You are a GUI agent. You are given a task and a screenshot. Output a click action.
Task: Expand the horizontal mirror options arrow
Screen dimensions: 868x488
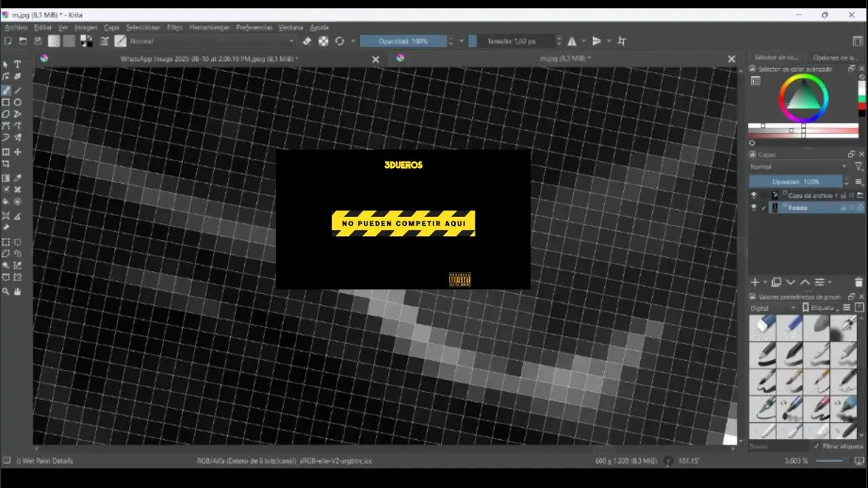(x=583, y=41)
